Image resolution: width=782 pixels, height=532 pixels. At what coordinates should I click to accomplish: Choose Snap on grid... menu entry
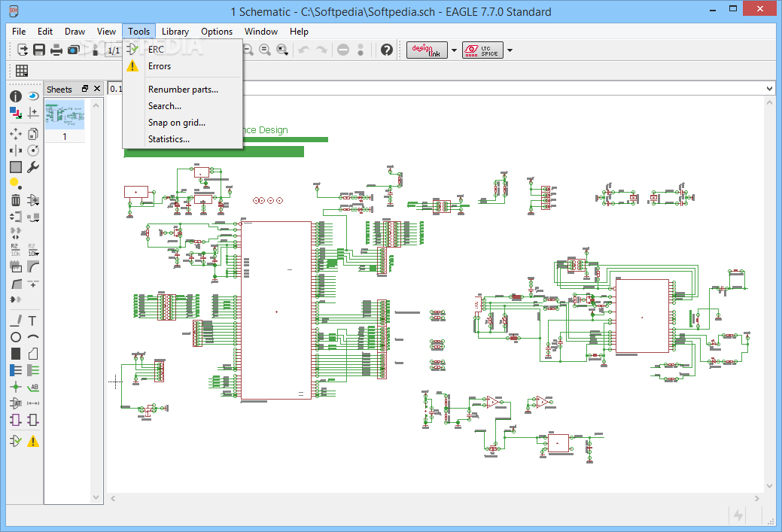click(x=183, y=122)
